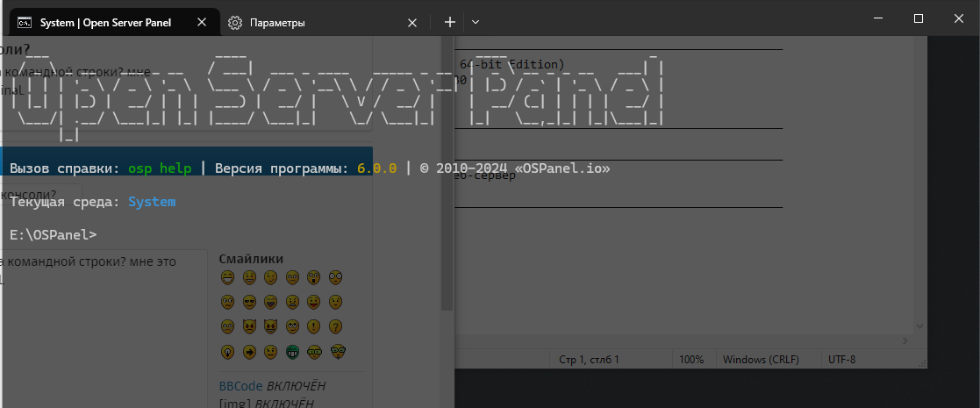Click Notepad status 'Стр 1, стлб 1'
This screenshot has height=408, width=980.
coord(589,360)
